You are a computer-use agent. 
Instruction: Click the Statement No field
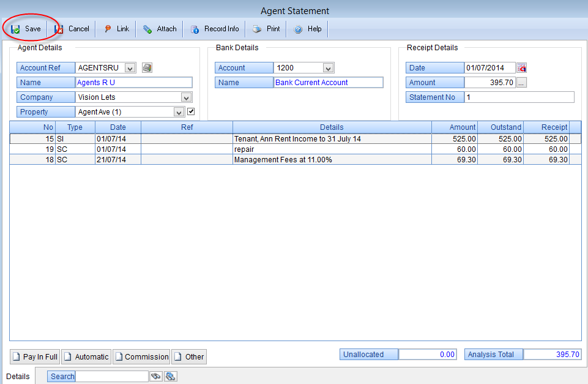[519, 97]
